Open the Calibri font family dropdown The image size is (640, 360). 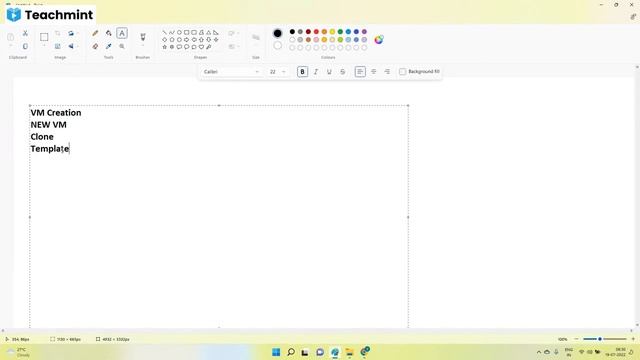pyautogui.click(x=231, y=71)
